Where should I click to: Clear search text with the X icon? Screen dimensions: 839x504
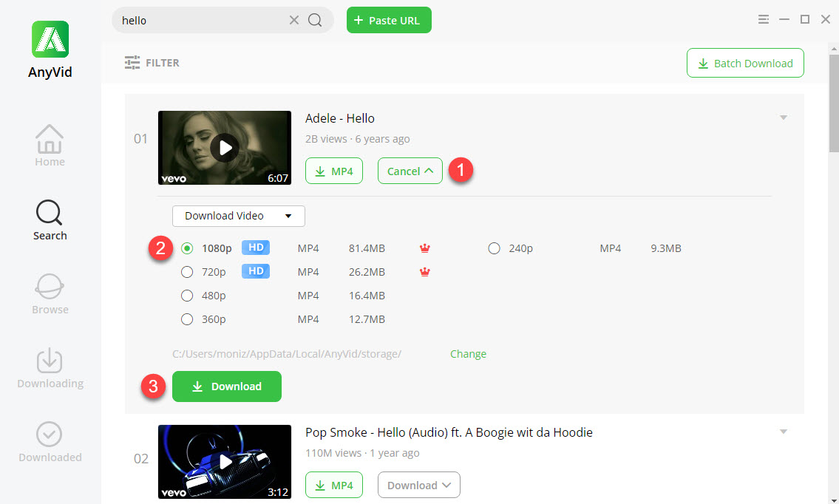coord(294,21)
